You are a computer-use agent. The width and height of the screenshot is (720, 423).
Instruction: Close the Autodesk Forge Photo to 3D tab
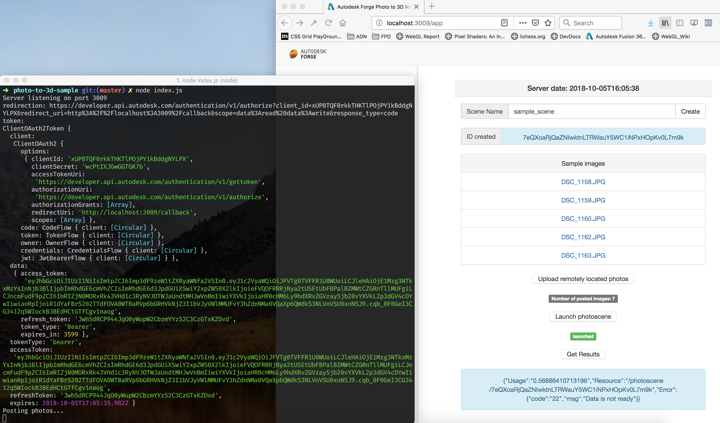pos(416,7)
